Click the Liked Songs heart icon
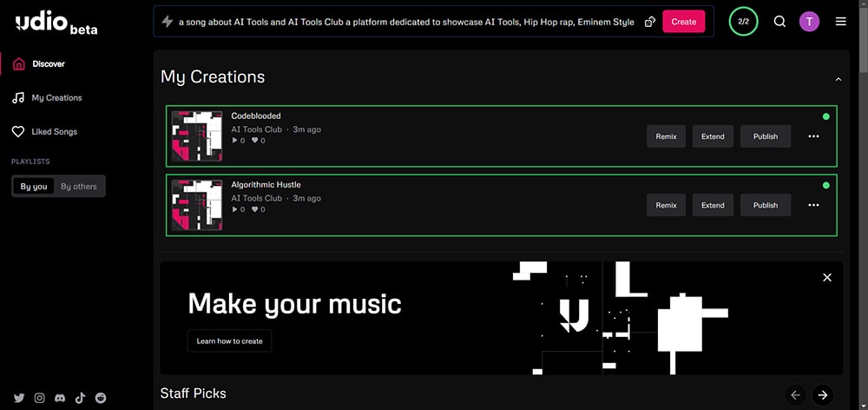The image size is (868, 410). pyautogui.click(x=18, y=132)
